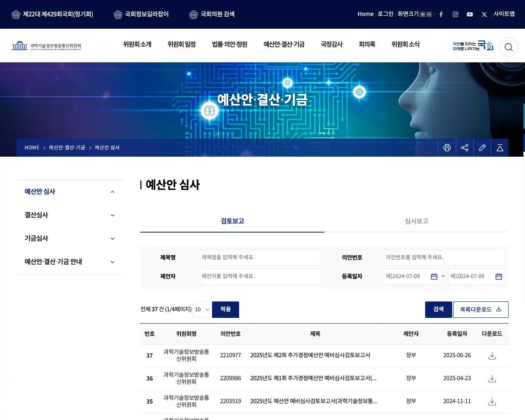Open the start date calendar icon
The width and height of the screenshot is (525, 420).
coord(434,276)
